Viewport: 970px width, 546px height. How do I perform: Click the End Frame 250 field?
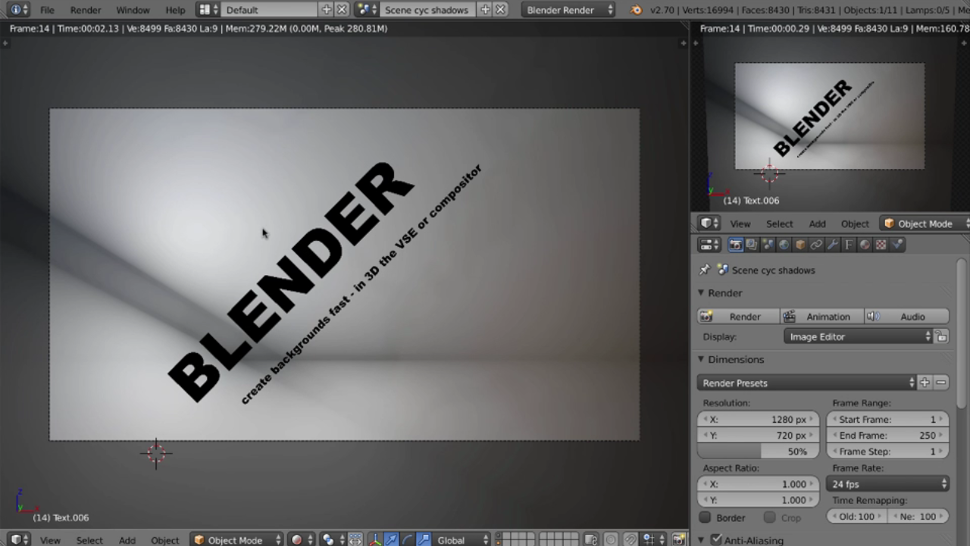coord(888,435)
